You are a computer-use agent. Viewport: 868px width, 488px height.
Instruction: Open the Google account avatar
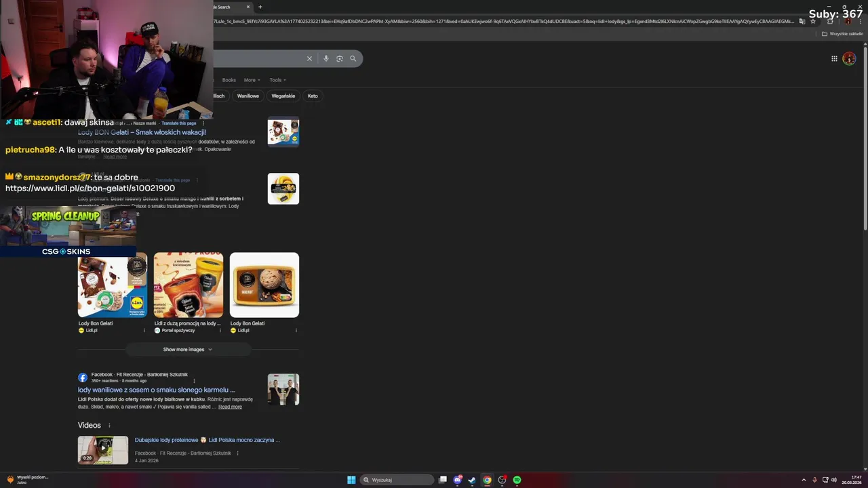point(849,59)
